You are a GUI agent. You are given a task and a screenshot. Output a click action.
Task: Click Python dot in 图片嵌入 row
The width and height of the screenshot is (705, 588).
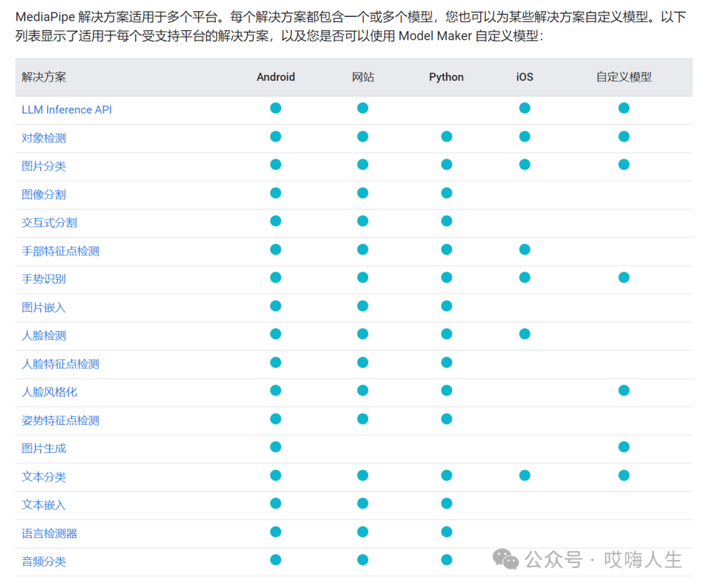point(446,305)
